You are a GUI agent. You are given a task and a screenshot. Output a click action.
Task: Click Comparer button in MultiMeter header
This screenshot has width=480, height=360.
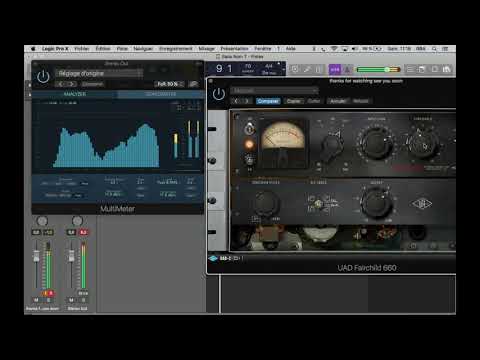92,84
